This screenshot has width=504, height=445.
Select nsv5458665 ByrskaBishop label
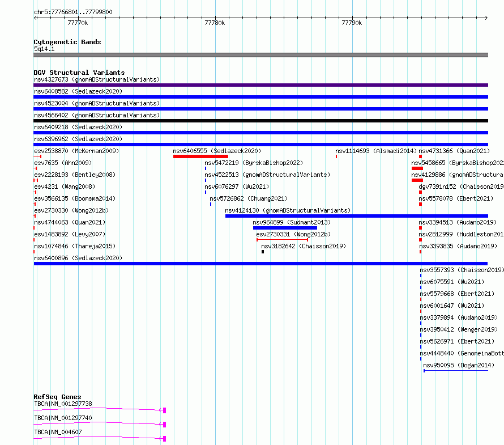click(x=458, y=163)
